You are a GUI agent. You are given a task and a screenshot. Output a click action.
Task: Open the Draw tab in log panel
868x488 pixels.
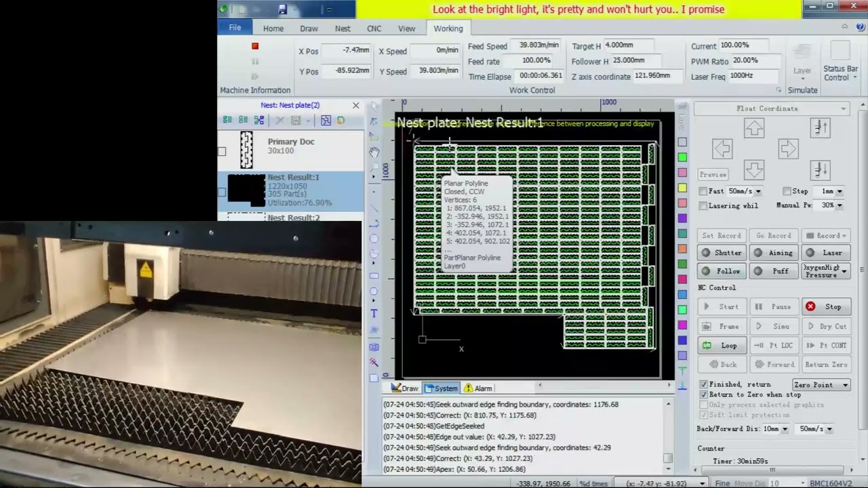405,388
